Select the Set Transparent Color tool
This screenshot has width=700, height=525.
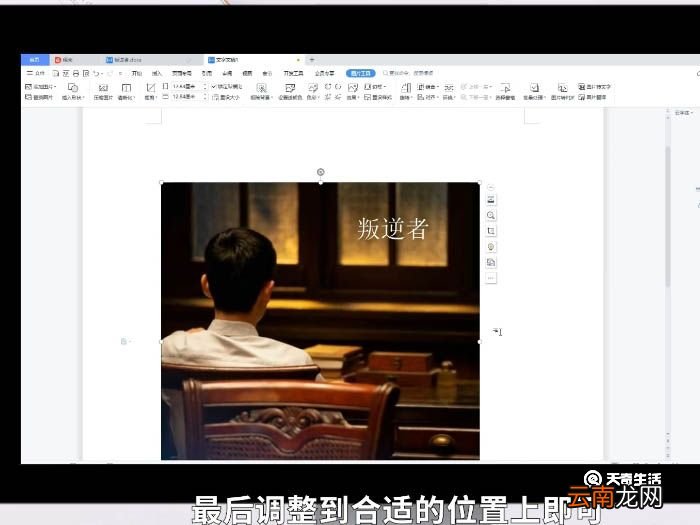tap(290, 91)
